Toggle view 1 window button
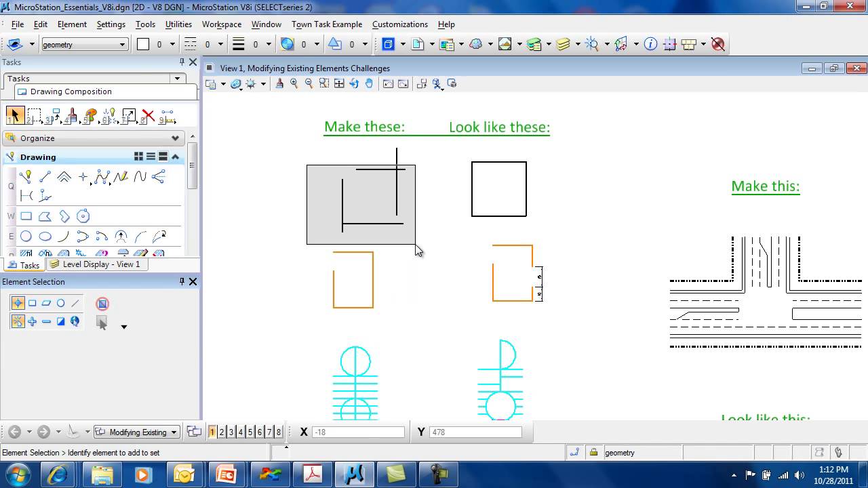 212,432
